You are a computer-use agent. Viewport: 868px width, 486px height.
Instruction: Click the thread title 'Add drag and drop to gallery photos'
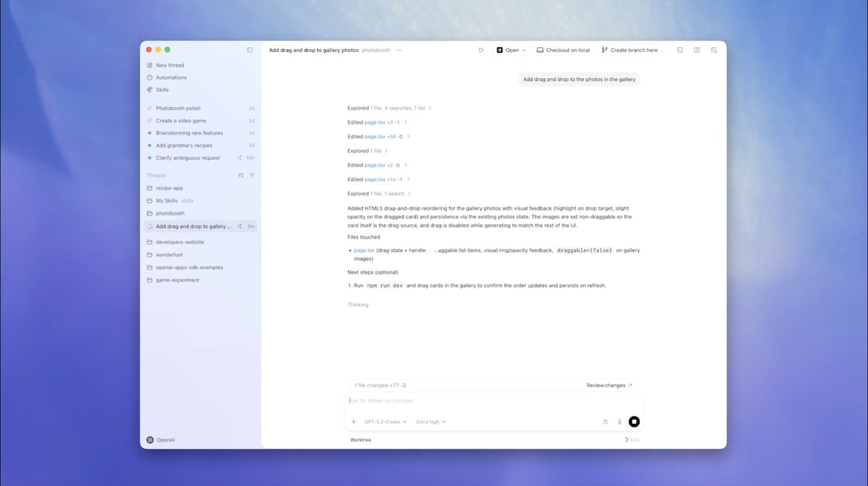point(314,50)
